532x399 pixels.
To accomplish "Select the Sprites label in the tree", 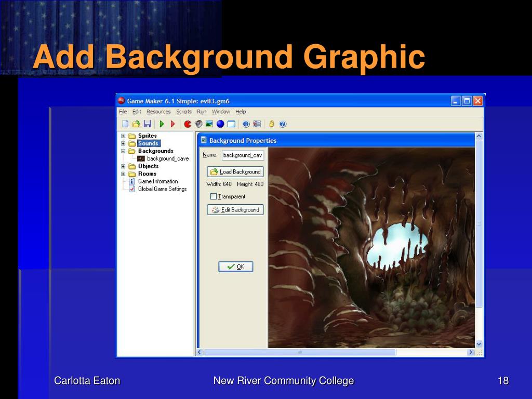I will [147, 136].
